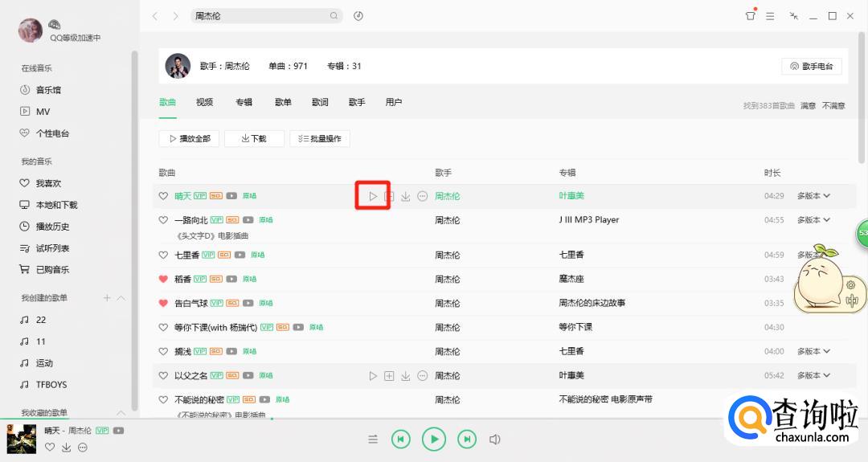Viewport: 868px width, 462px height.
Task: Go forward with the right navigation arrow
Action: click(x=175, y=16)
